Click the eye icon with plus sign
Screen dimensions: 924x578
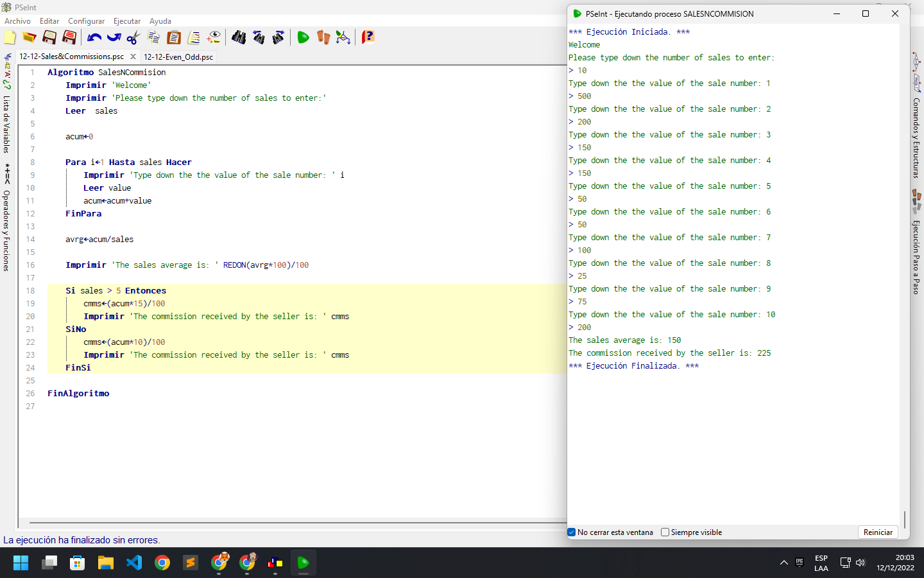(214, 37)
